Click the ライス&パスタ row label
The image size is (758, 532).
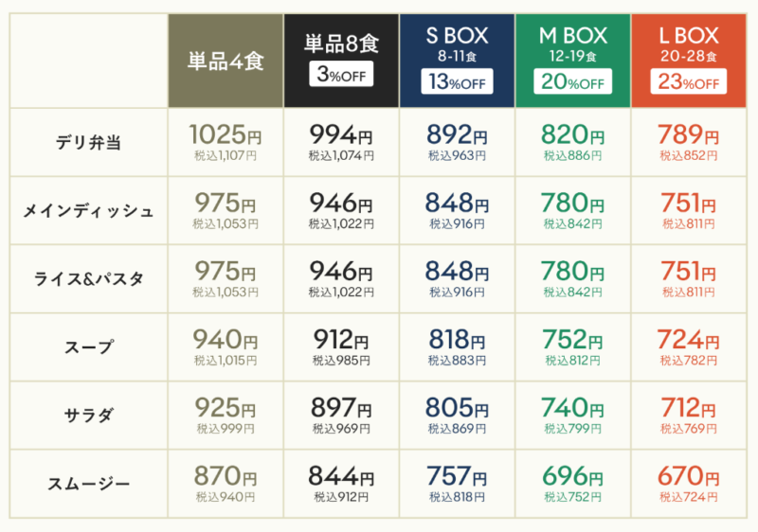click(x=88, y=279)
